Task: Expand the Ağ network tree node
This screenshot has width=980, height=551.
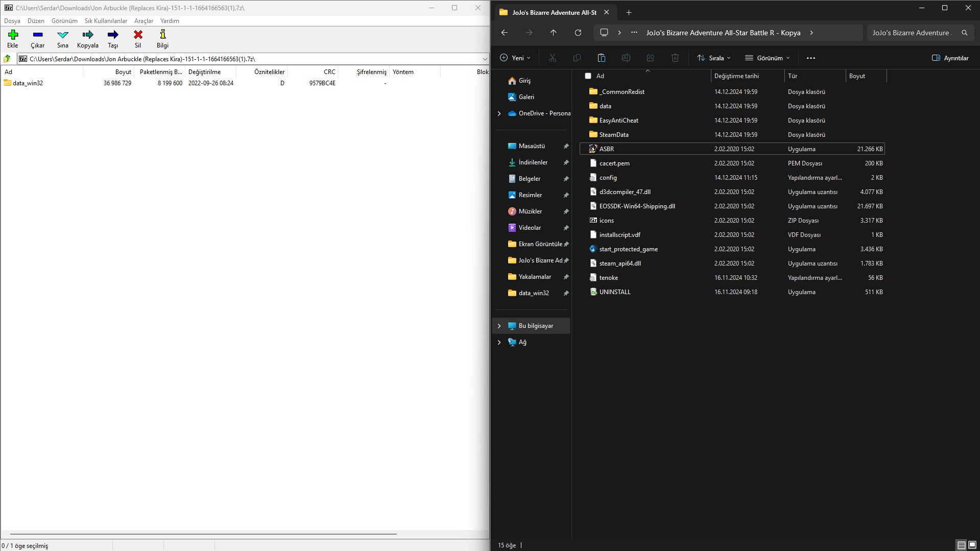Action: (x=499, y=342)
